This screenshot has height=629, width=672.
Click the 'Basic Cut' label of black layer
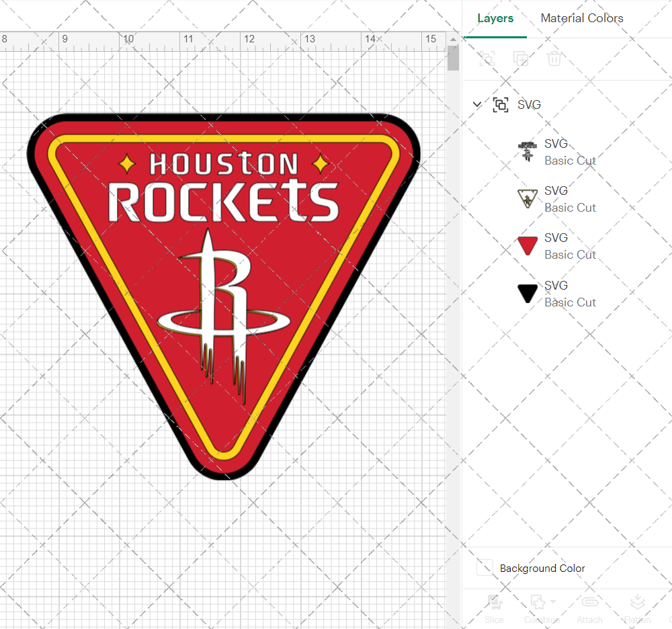click(x=570, y=302)
